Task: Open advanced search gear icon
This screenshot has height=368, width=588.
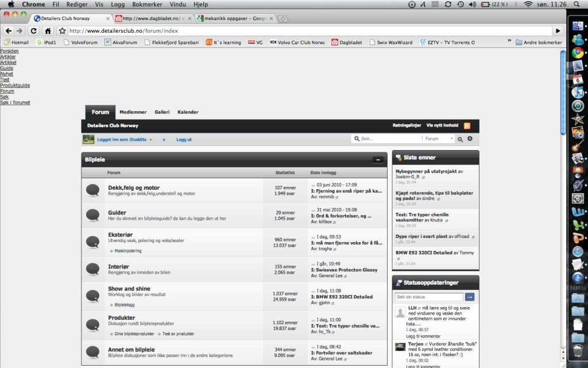Action: pos(470,139)
